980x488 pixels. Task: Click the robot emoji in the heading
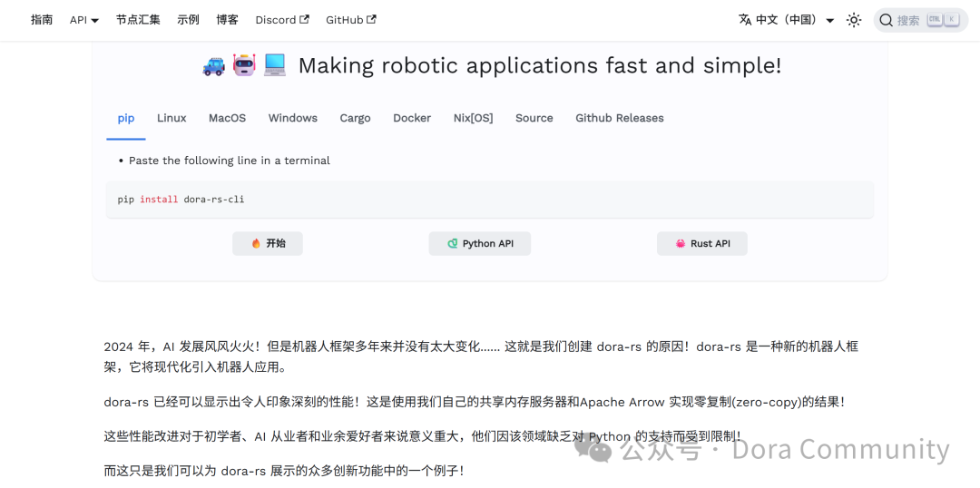(x=244, y=65)
